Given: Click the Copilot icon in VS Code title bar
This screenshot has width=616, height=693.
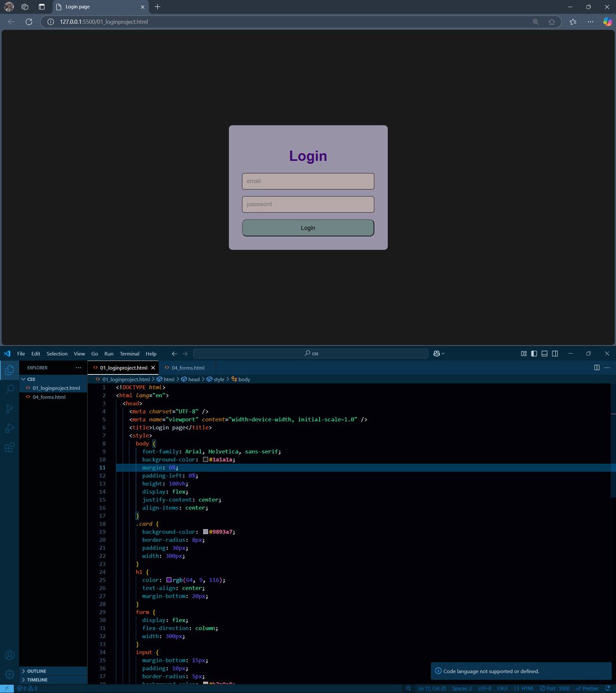Looking at the screenshot, I should point(436,353).
